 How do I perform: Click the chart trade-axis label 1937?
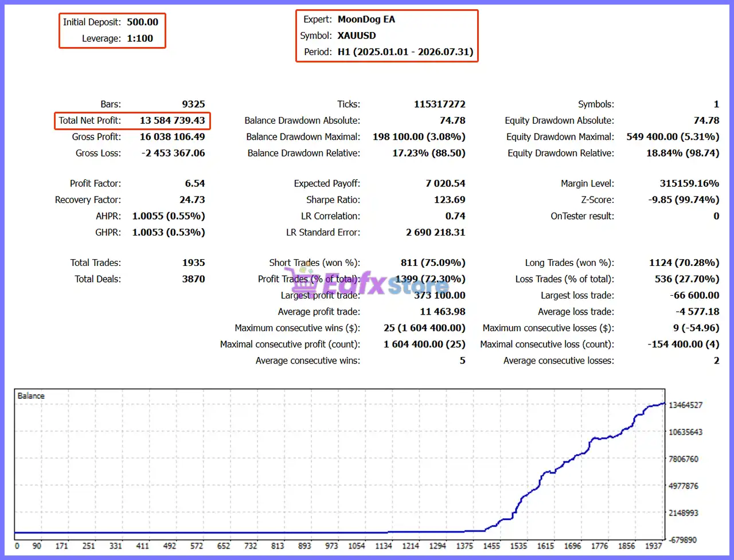point(654,546)
